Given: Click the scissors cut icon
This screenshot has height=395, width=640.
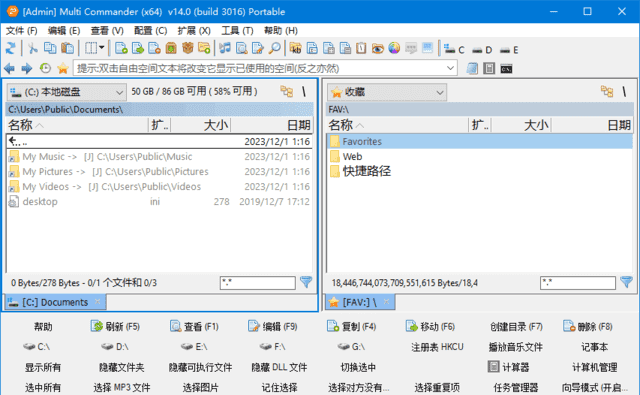Looking at the screenshot, I should pyautogui.click(x=32, y=49).
